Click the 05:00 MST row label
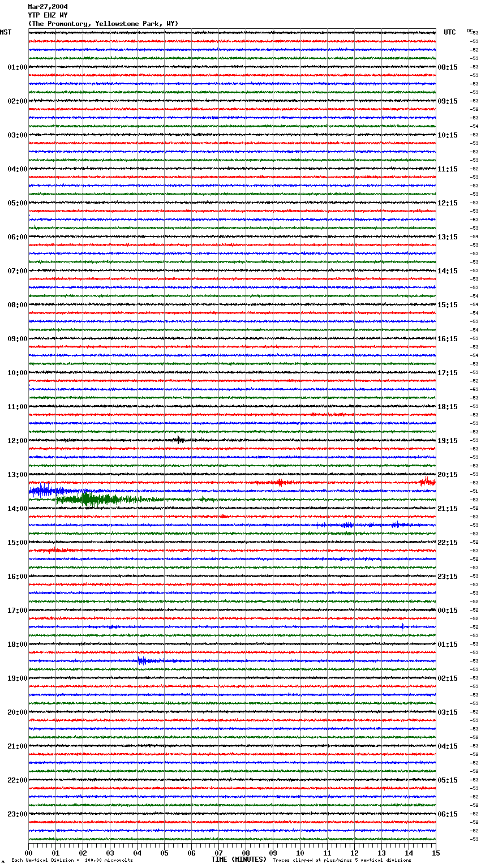This screenshot has width=481, height=868. 17,203
